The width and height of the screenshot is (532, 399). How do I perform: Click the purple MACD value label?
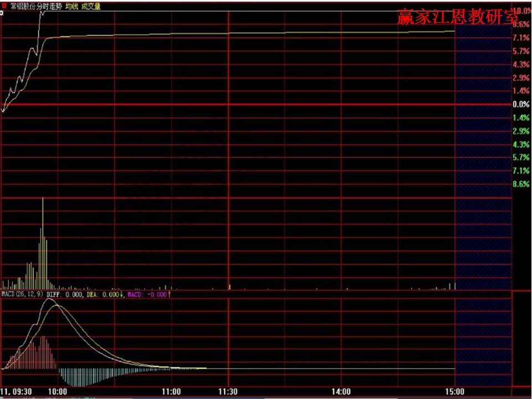[x=146, y=294]
